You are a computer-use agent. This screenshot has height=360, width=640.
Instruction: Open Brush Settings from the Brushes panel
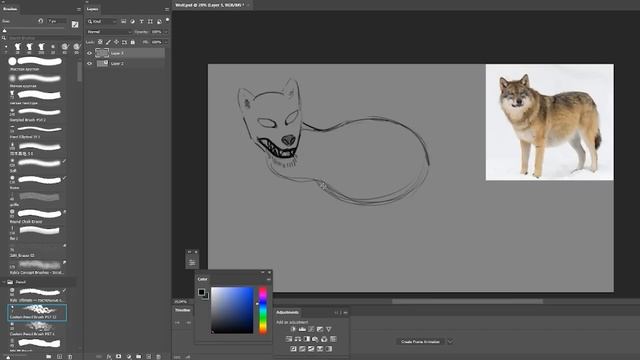coord(75,24)
